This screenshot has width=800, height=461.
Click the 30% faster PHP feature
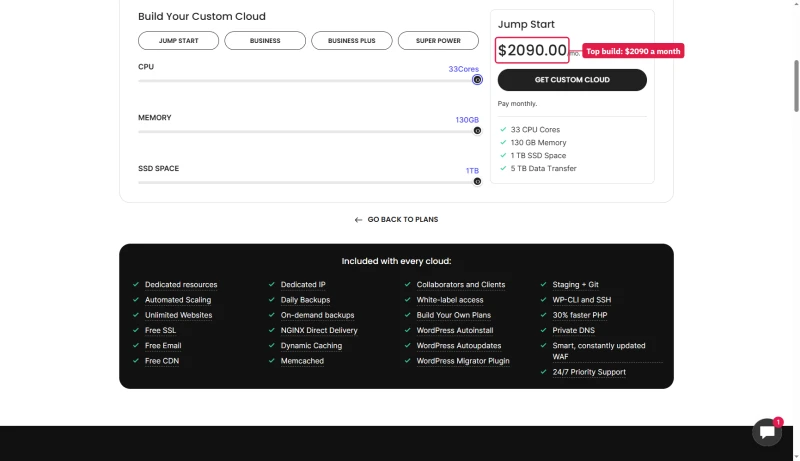pyautogui.click(x=580, y=315)
